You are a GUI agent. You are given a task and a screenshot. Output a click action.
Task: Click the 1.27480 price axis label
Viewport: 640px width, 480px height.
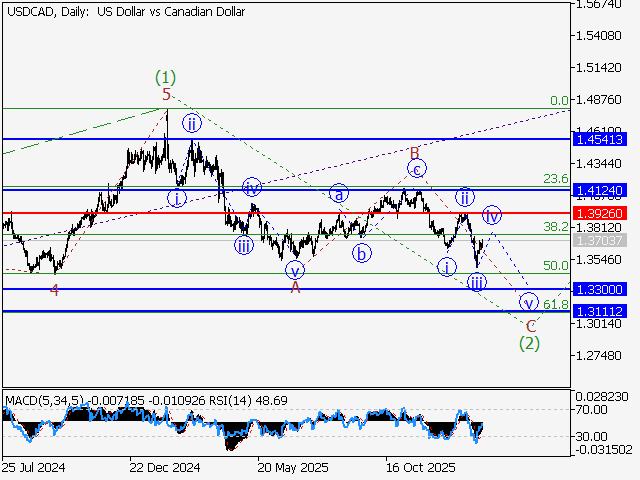tap(598, 356)
